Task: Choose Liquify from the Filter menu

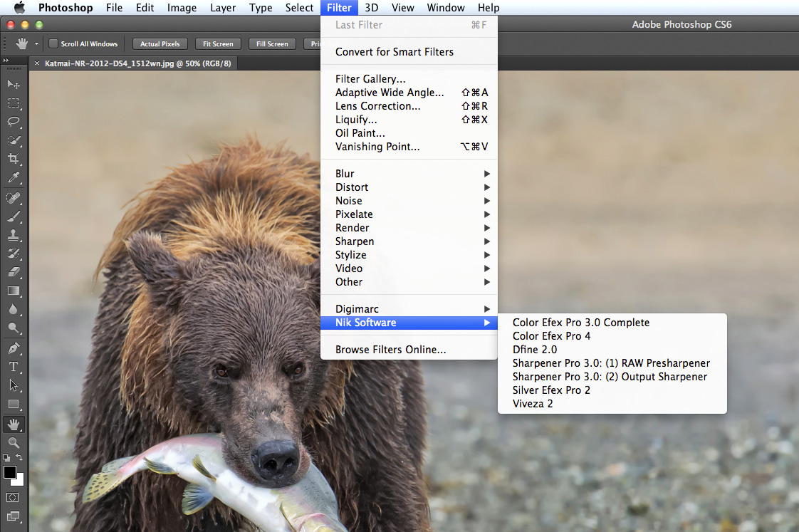Action: [409, 120]
